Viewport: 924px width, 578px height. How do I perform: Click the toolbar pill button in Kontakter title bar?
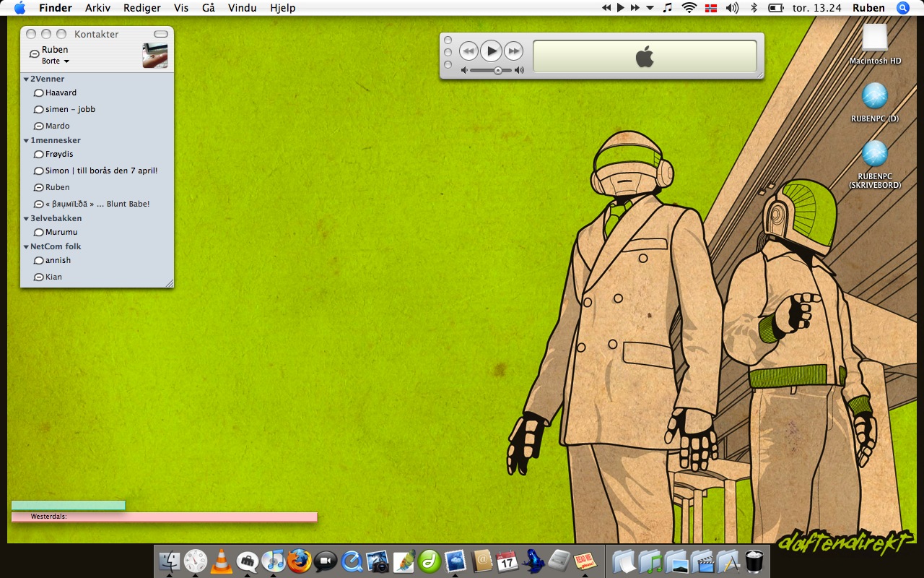(161, 34)
